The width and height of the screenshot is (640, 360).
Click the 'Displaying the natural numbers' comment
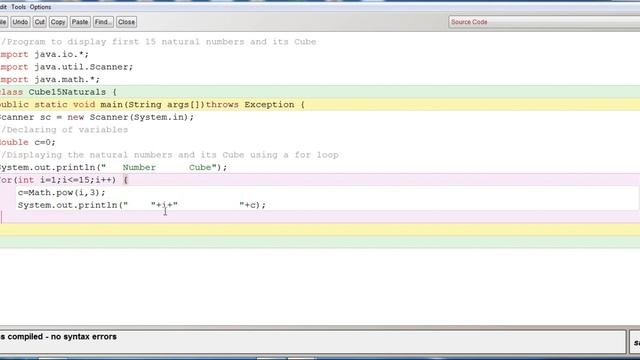click(169, 155)
